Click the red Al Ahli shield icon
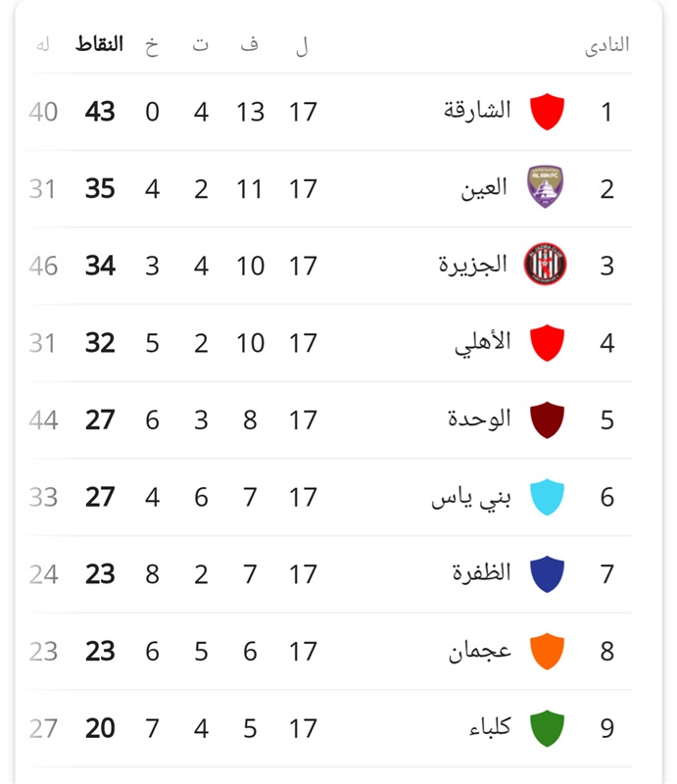Viewport: 677px width, 784px height. 547,343
